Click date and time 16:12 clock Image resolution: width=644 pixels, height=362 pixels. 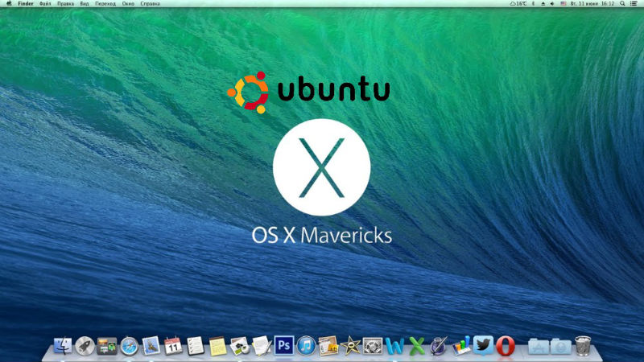click(592, 3)
